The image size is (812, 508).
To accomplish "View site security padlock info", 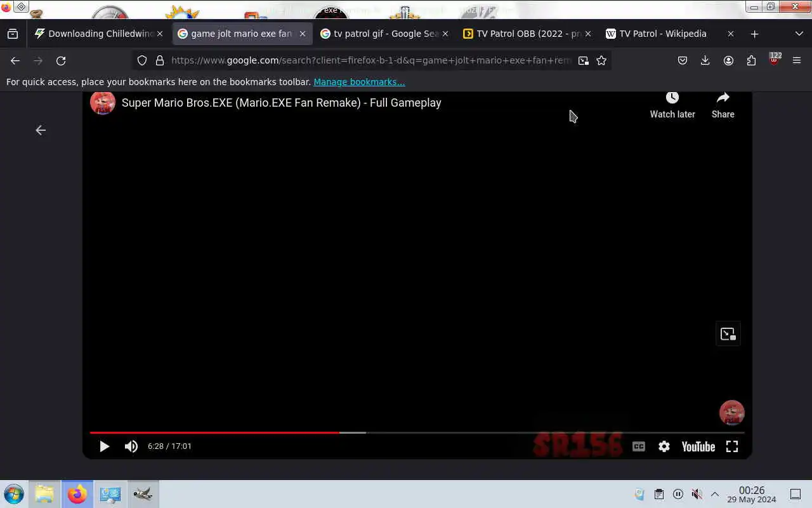I will (x=160, y=60).
